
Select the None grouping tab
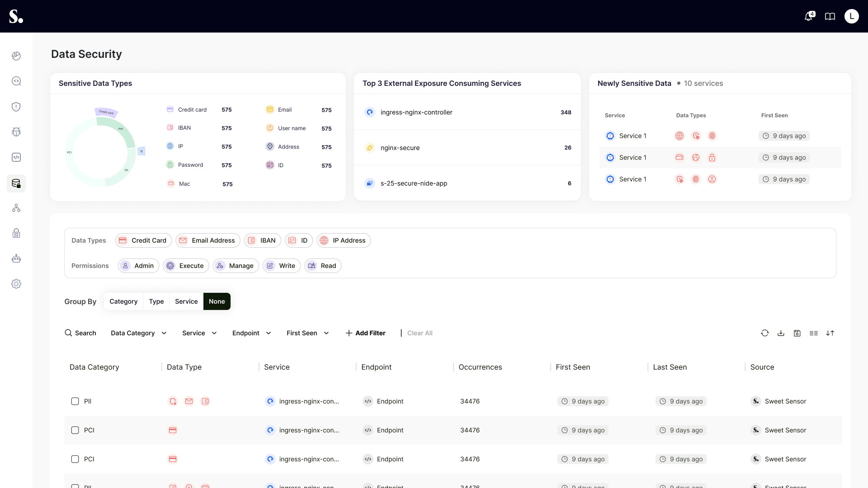(217, 301)
